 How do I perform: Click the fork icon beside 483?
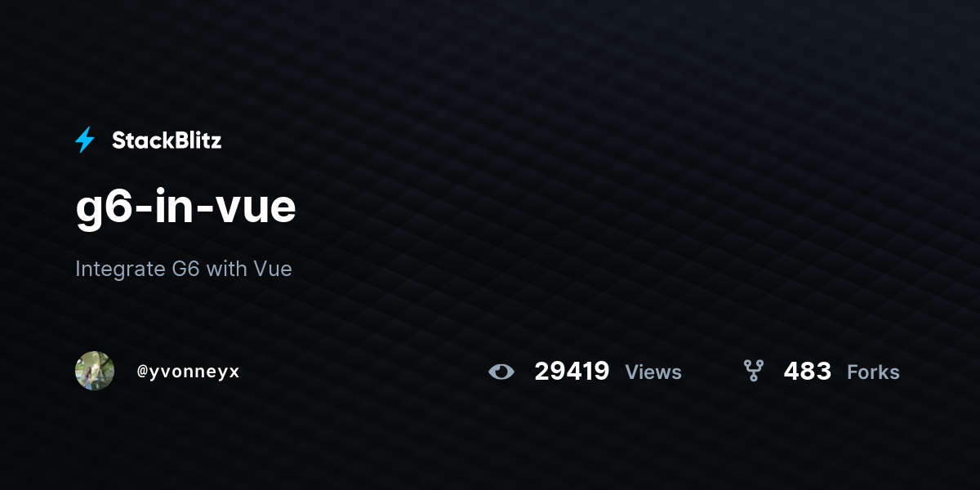[x=754, y=371]
